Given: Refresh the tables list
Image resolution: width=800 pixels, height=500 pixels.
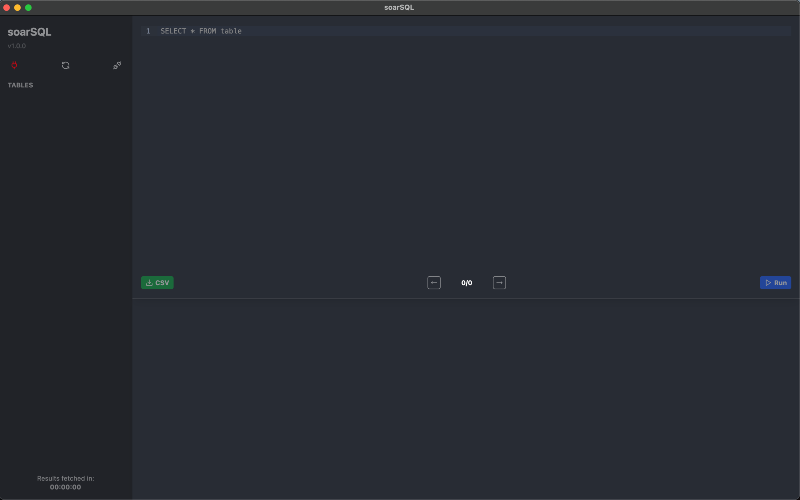Looking at the screenshot, I should tap(65, 65).
